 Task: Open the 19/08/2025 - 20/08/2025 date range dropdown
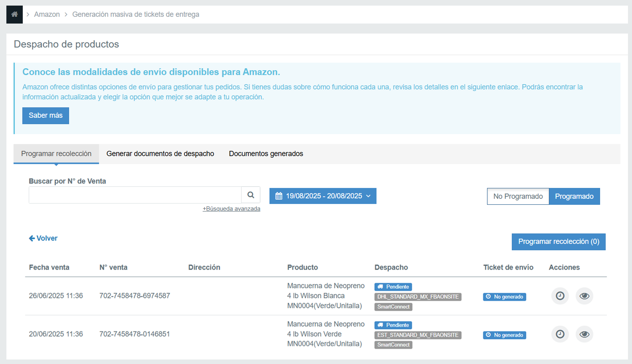pos(323,196)
